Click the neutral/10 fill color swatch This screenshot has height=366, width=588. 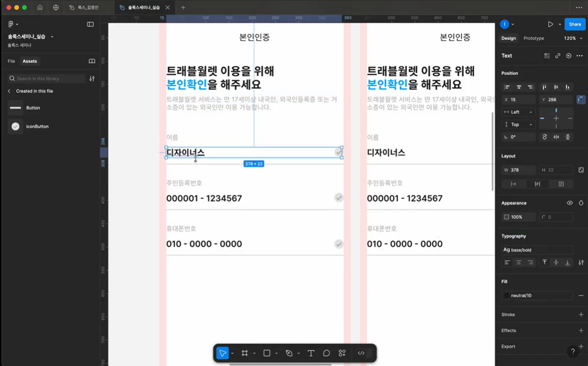[507, 296]
